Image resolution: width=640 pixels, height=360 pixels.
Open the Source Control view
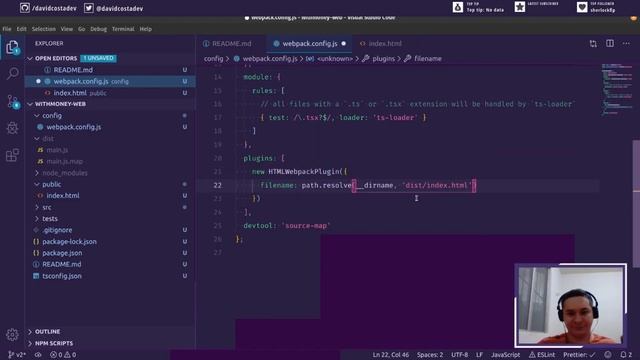pyautogui.click(x=13, y=101)
